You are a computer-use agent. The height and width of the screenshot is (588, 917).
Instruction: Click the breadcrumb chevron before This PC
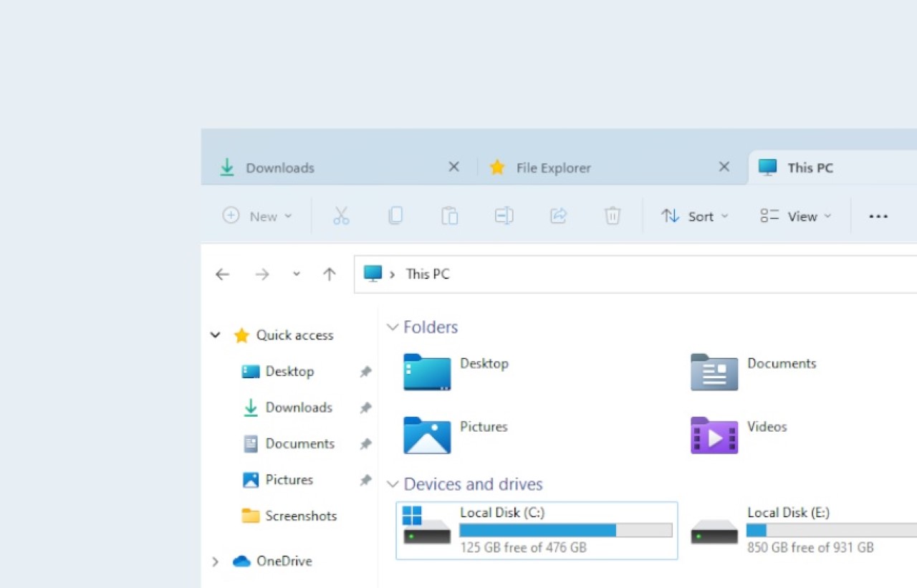(393, 274)
